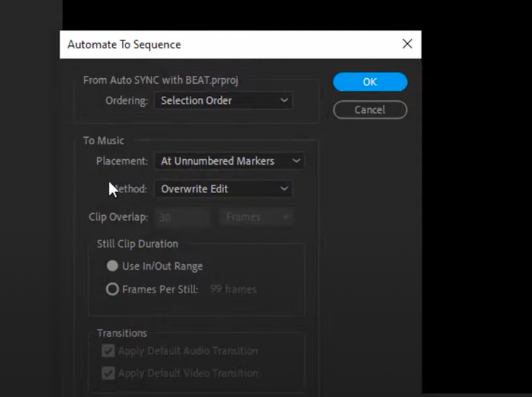
Task: Open the Clip Overlap Frames unit dropdown
Action: [x=256, y=217]
